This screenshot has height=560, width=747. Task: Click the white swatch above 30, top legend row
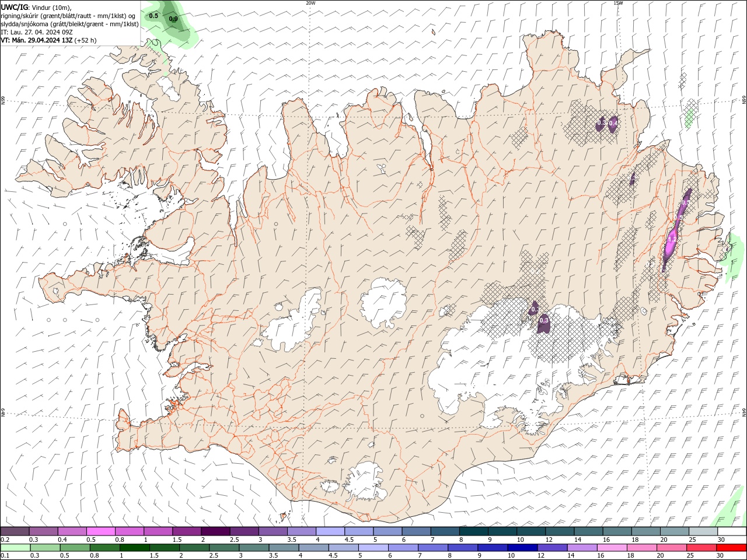[x=732, y=531]
